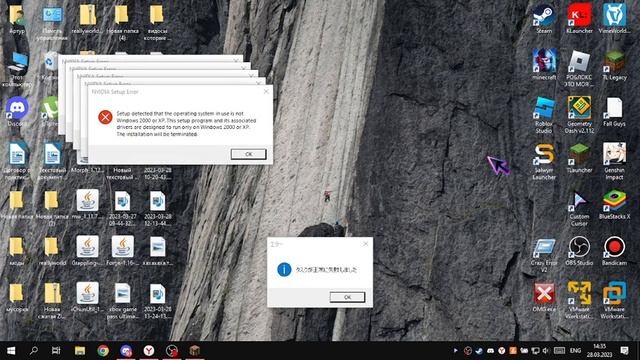The height and width of the screenshot is (360, 640).
Task: Select the xbox game pass ultimate file
Action: tap(122, 301)
